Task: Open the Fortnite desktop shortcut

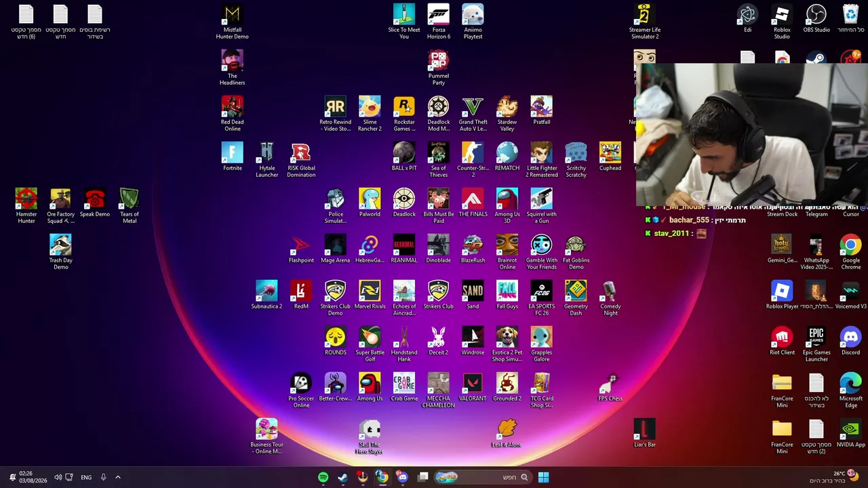Action: coord(233,157)
